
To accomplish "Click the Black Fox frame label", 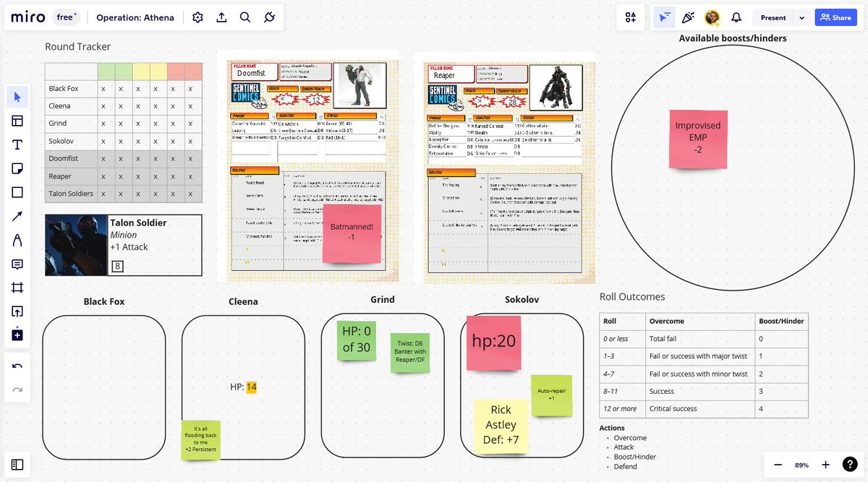I will [104, 302].
